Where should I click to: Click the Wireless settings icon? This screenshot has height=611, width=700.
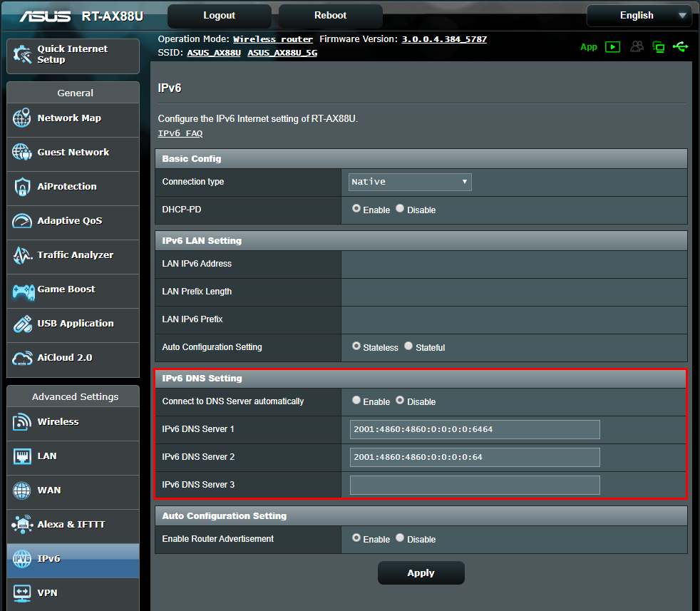coord(22,422)
